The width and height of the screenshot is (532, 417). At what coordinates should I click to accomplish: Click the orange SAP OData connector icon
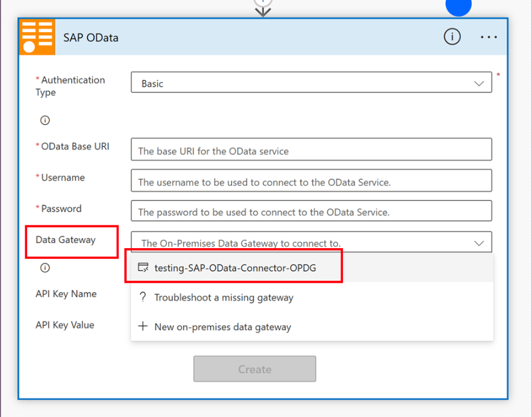click(x=37, y=37)
